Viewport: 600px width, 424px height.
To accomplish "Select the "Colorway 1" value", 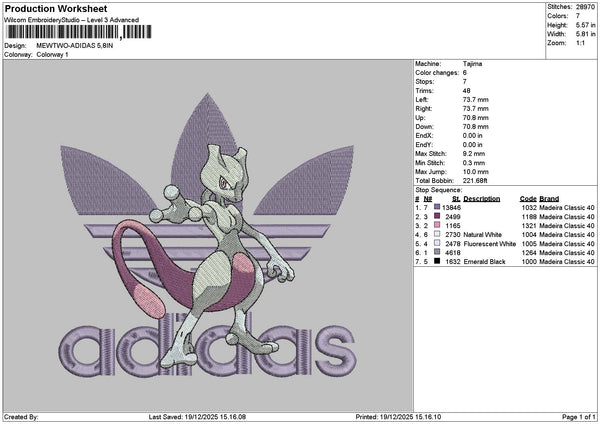I will (x=52, y=55).
